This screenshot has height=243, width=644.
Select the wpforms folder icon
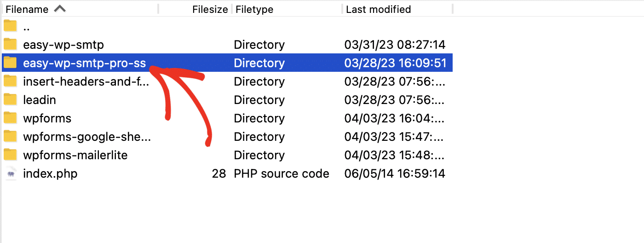click(10, 118)
